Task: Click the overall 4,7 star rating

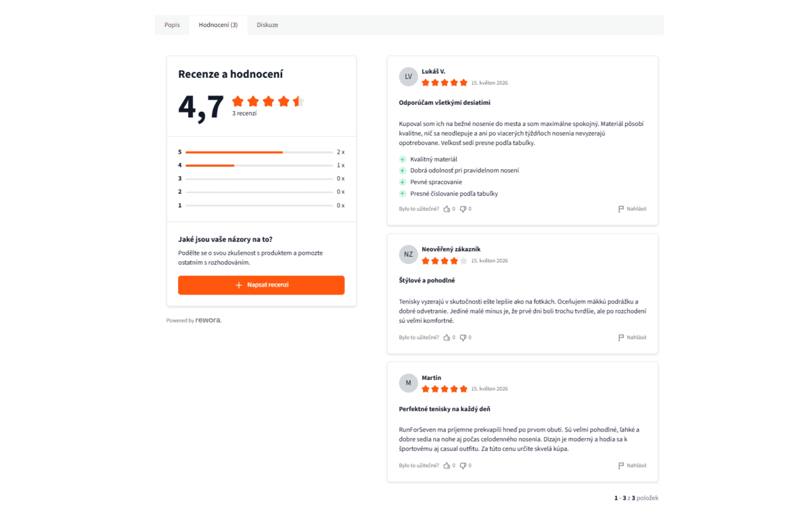Action: [268, 102]
